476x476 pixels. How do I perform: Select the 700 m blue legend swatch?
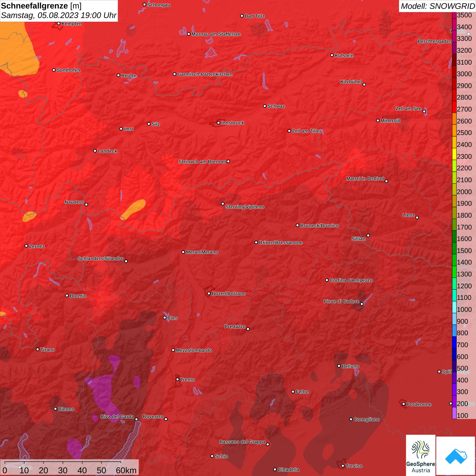[454, 342]
